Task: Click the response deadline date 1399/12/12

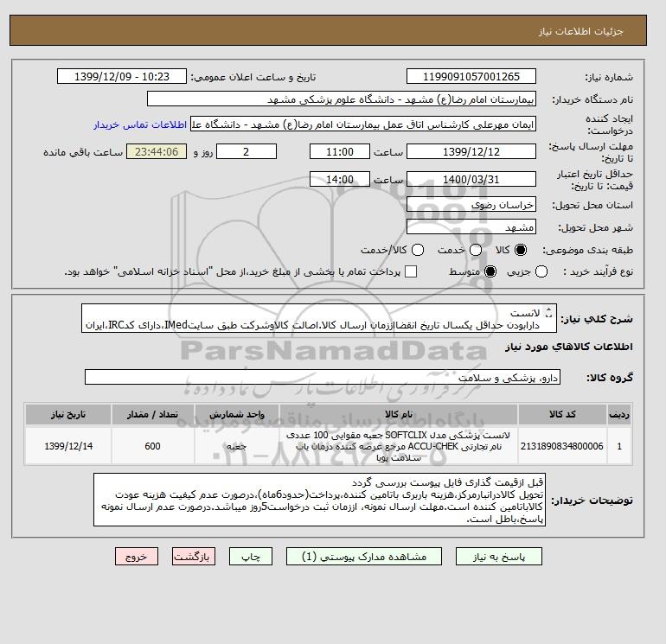Action: click(x=471, y=151)
